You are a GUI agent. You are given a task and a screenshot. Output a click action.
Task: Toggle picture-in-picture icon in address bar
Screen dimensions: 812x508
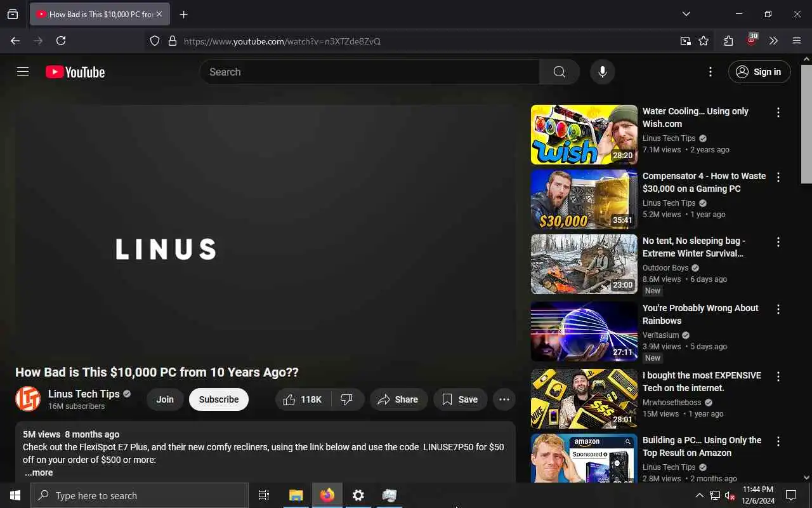pos(685,41)
